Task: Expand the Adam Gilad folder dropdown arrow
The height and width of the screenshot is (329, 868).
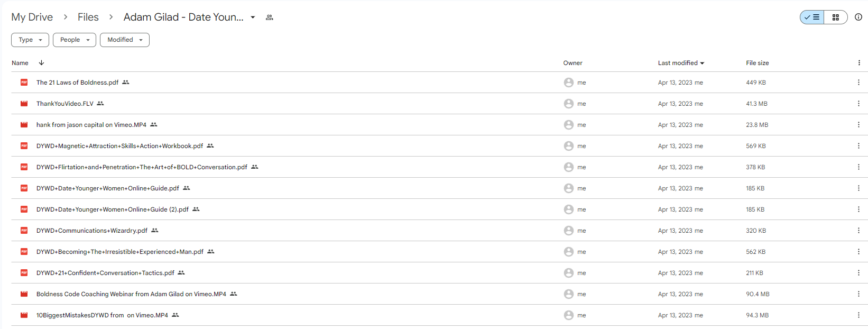Action: (253, 17)
